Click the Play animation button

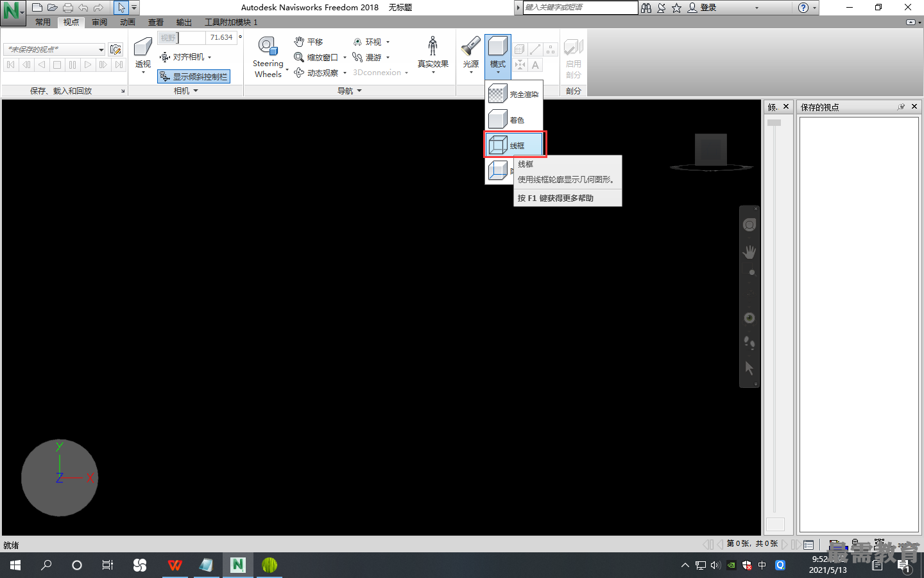point(88,65)
